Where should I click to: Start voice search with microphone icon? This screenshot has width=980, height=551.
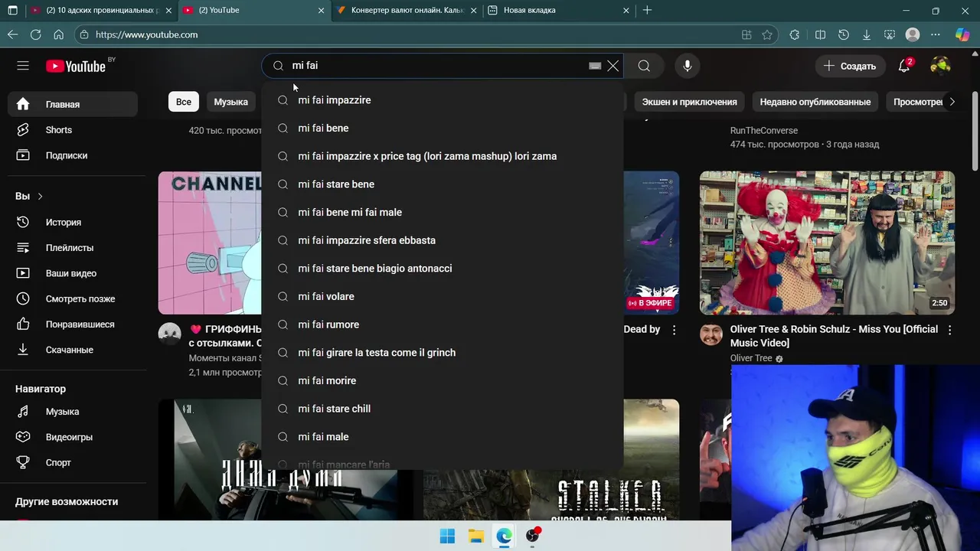pyautogui.click(x=688, y=66)
